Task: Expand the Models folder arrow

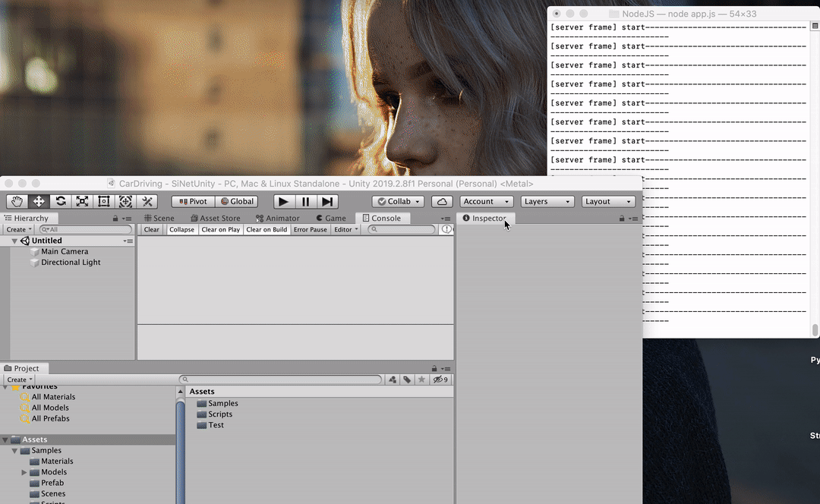Action: [x=24, y=472]
